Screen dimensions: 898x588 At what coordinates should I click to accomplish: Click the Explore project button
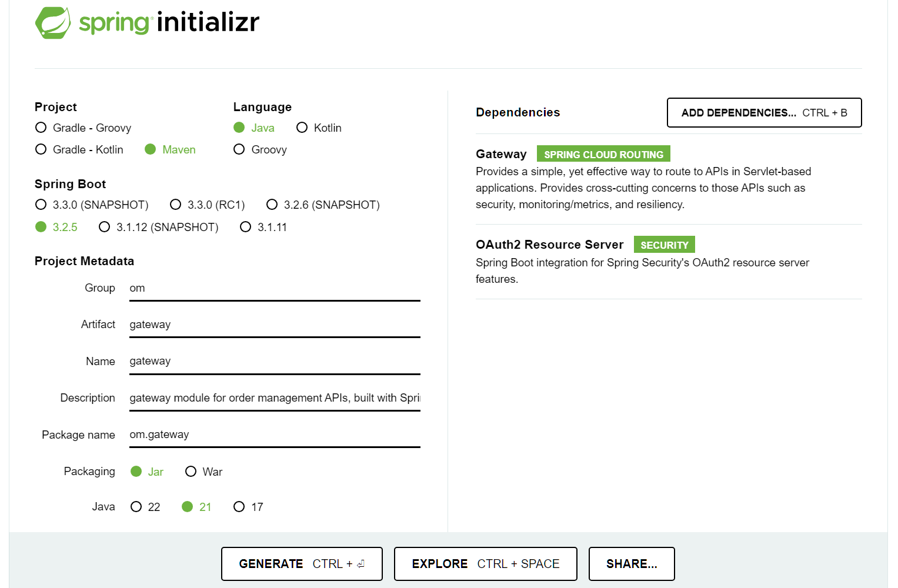[485, 564]
